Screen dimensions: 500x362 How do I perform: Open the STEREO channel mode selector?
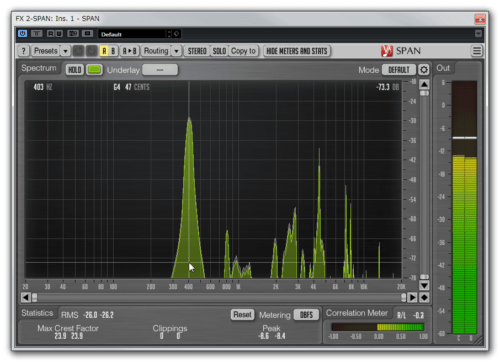point(197,51)
